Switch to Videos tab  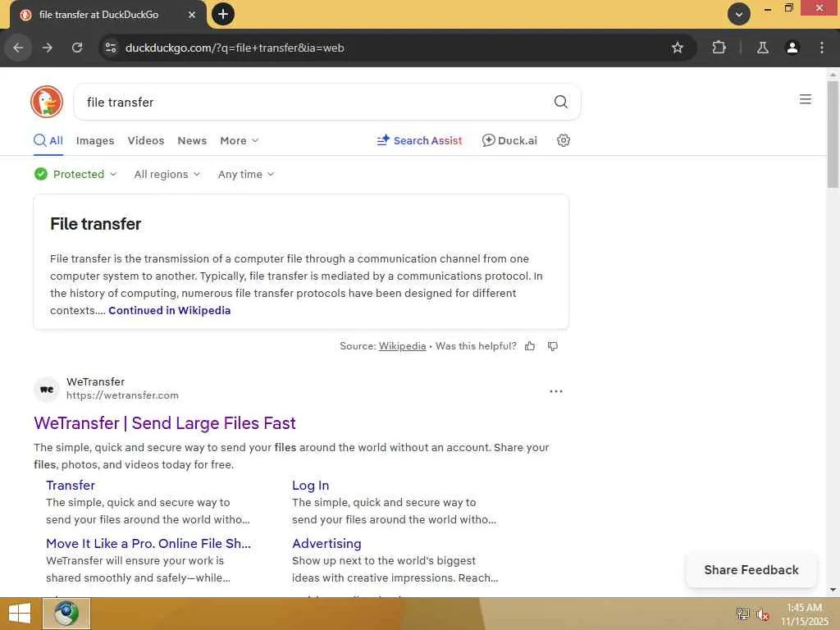tap(146, 140)
